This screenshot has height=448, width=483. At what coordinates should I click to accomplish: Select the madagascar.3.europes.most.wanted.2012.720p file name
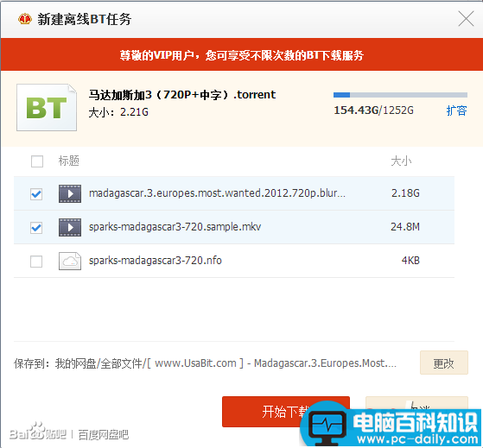tap(217, 193)
